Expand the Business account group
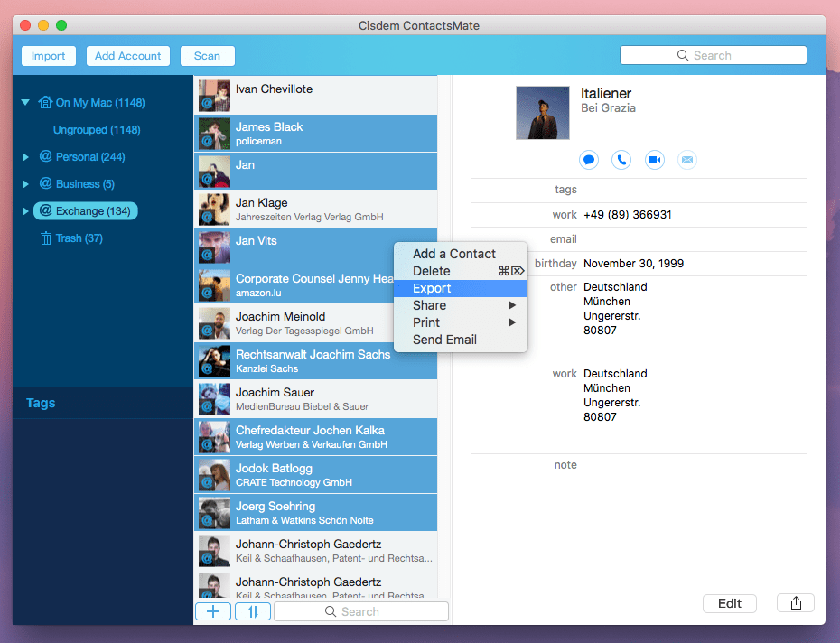 (25, 184)
